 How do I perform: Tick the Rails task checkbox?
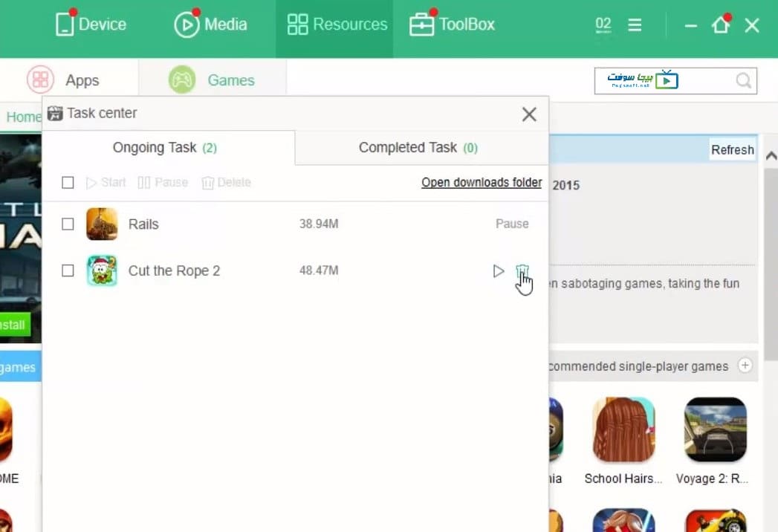[x=68, y=224]
